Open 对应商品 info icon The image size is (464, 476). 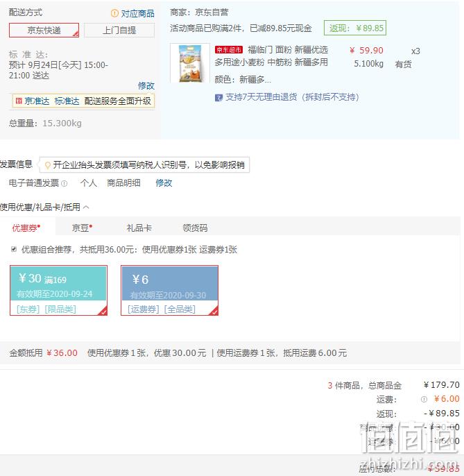point(114,13)
